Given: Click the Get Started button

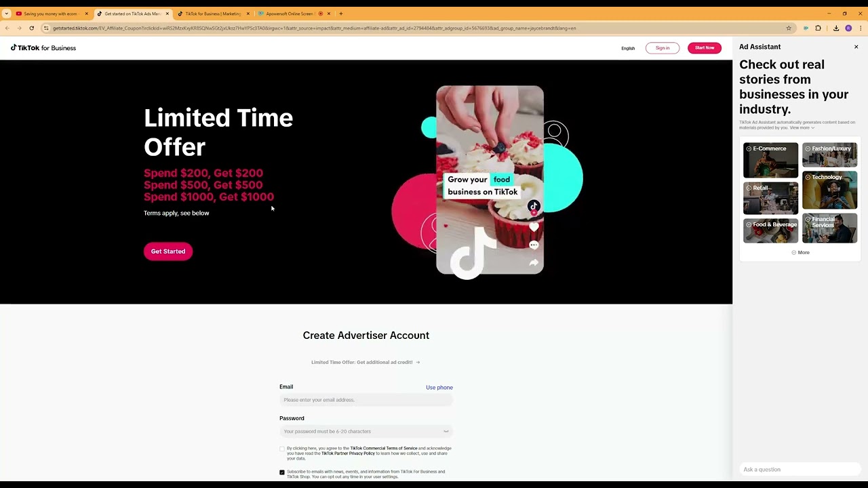Looking at the screenshot, I should coord(168,251).
